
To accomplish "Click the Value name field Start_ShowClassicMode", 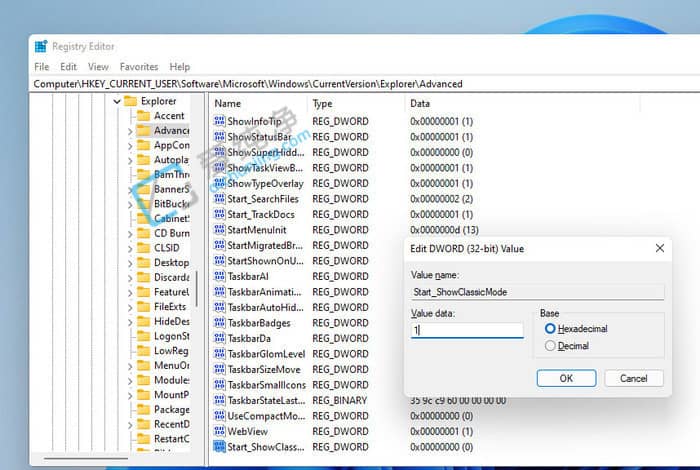I will [538, 292].
